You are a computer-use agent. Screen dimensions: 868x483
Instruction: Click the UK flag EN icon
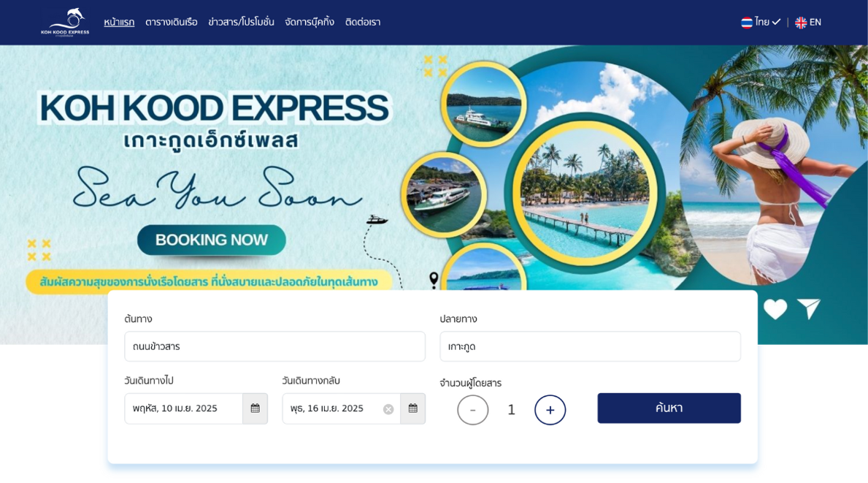[801, 23]
